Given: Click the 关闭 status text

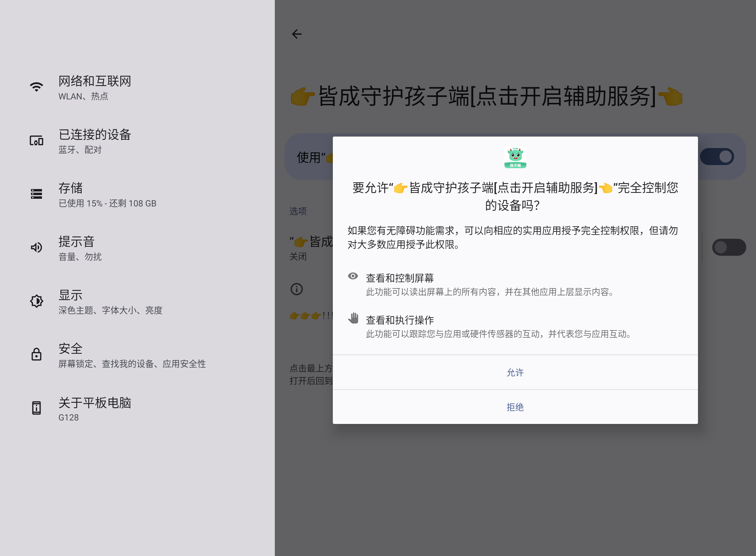Looking at the screenshot, I should click(x=298, y=256).
